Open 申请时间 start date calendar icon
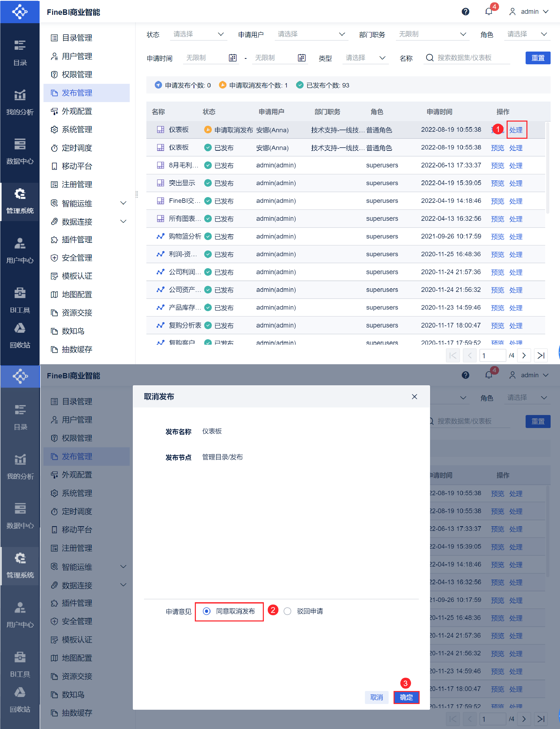The image size is (560, 729). tap(233, 58)
